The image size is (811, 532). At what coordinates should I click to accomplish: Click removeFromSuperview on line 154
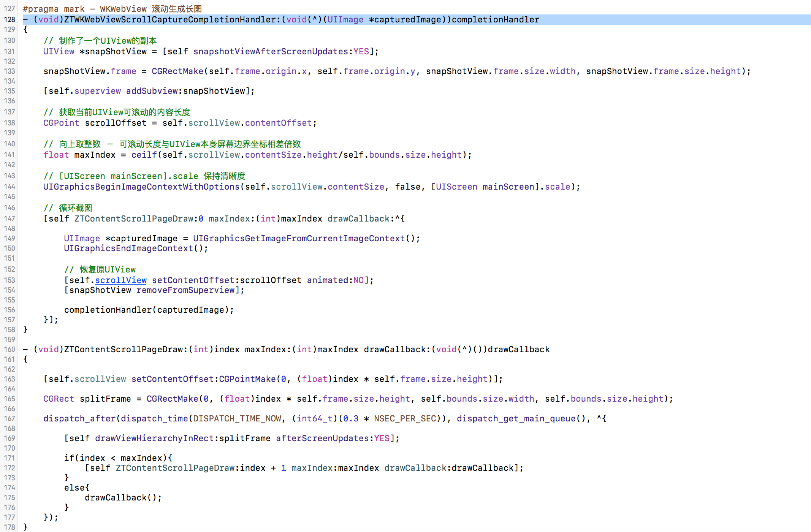[186, 290]
